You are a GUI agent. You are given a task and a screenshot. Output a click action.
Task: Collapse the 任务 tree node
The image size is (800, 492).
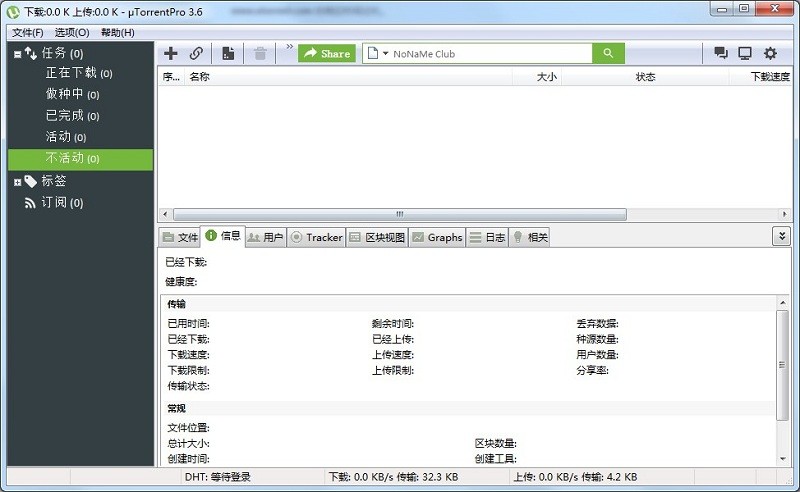pos(17,53)
